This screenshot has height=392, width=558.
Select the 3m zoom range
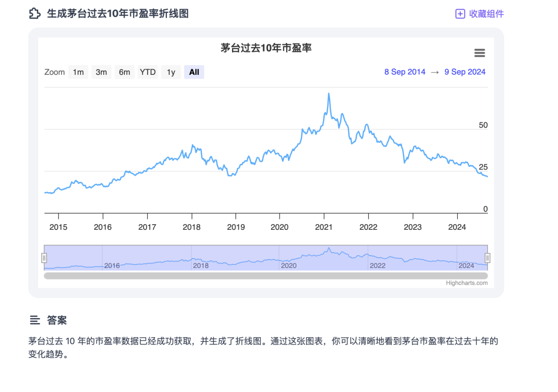[101, 72]
